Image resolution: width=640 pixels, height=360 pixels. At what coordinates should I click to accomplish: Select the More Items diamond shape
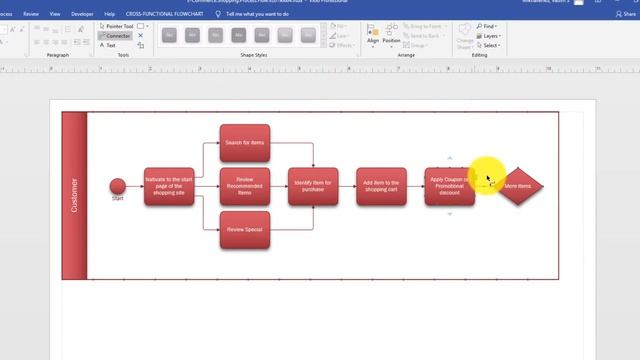[519, 186]
